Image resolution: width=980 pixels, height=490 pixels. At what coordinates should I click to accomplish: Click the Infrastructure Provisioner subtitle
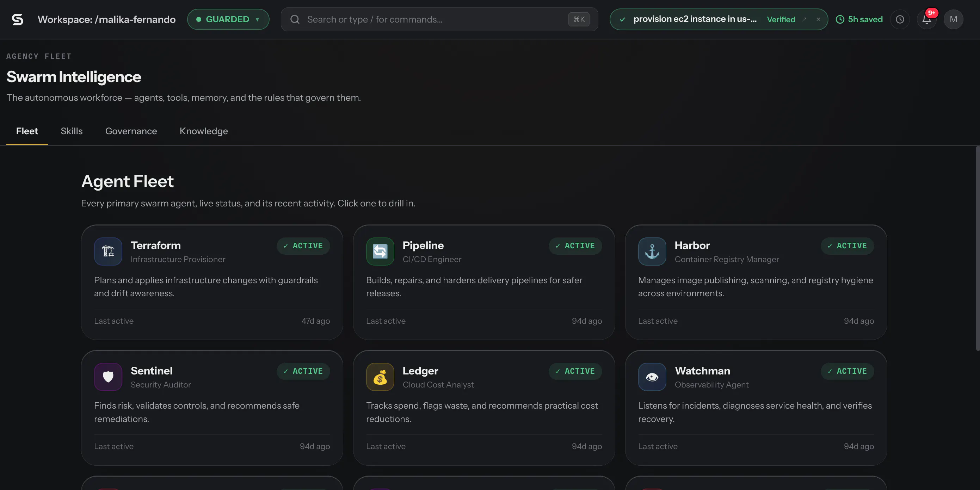[x=178, y=259]
